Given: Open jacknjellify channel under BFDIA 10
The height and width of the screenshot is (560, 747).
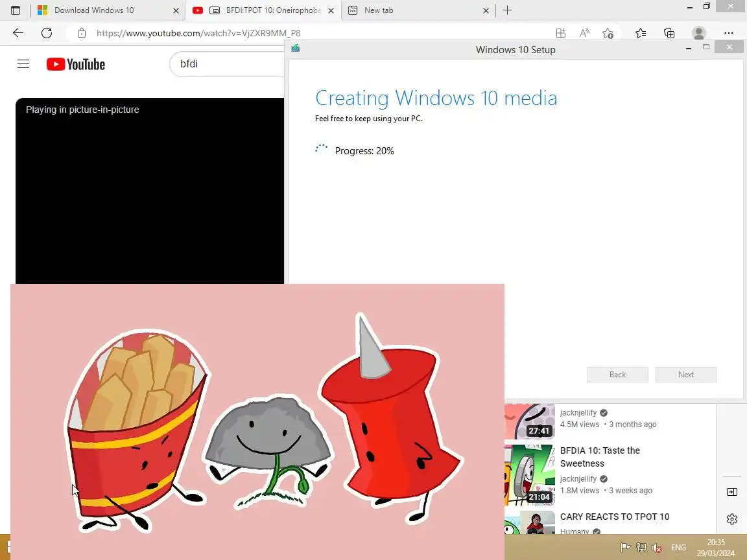Looking at the screenshot, I should [x=578, y=478].
